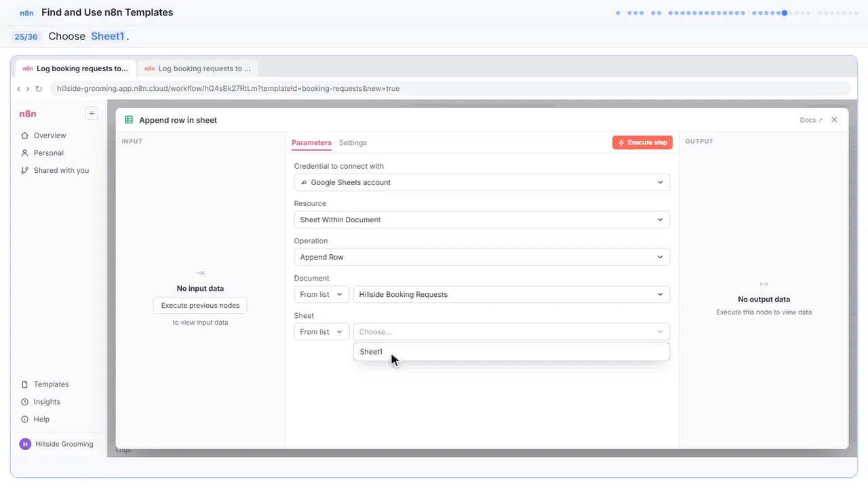The width and height of the screenshot is (868, 488).
Task: Click the No input data message
Action: pos(200,289)
